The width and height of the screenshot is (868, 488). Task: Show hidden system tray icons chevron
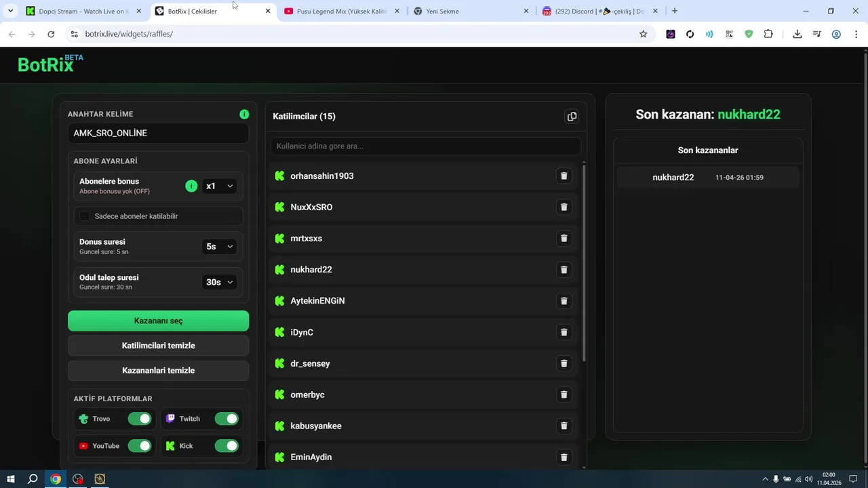click(766, 479)
